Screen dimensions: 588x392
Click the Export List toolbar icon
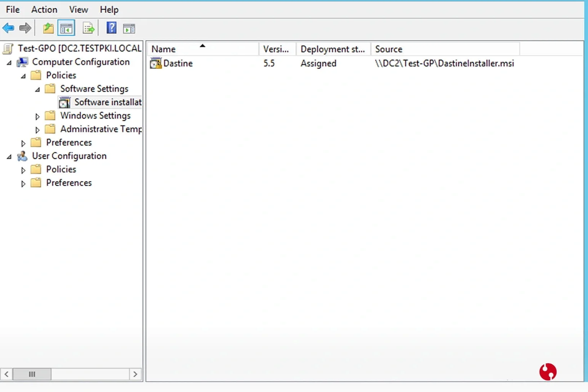[88, 28]
